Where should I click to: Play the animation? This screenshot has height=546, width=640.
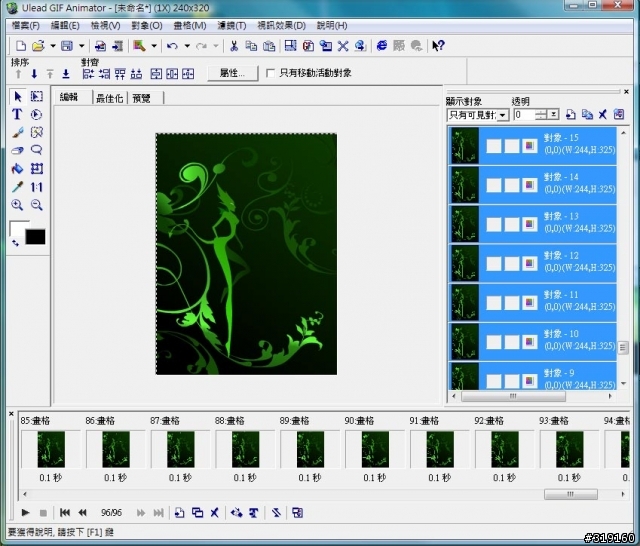(x=25, y=513)
